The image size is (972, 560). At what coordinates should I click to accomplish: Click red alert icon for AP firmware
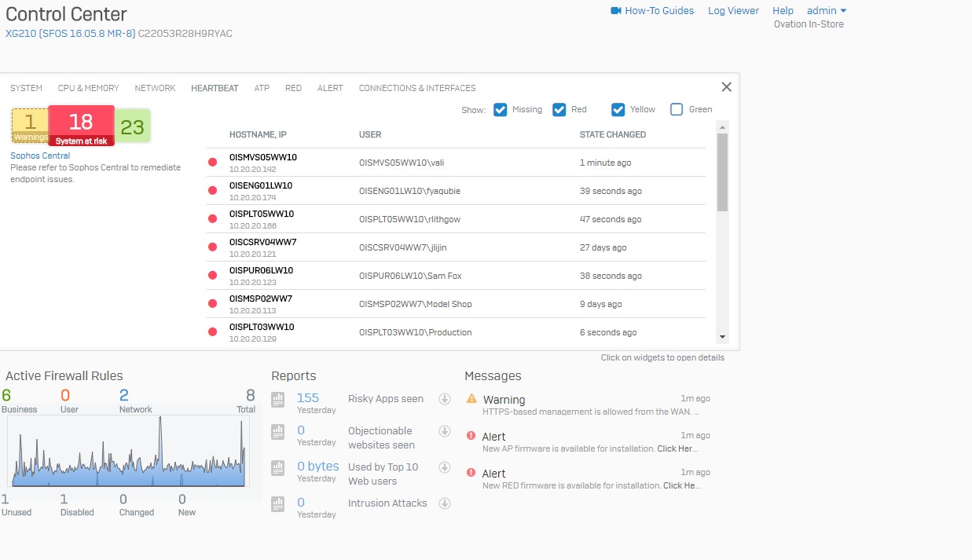point(471,436)
